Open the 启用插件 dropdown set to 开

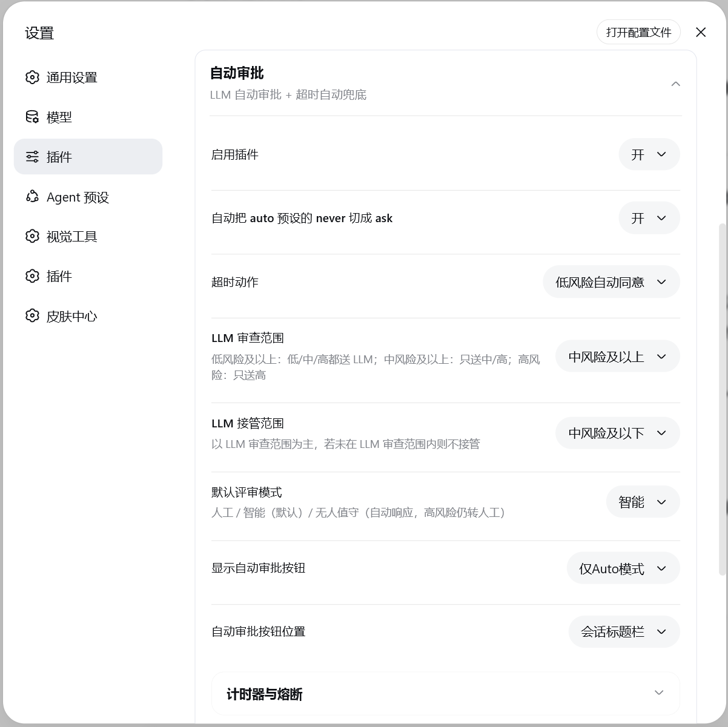click(x=649, y=154)
